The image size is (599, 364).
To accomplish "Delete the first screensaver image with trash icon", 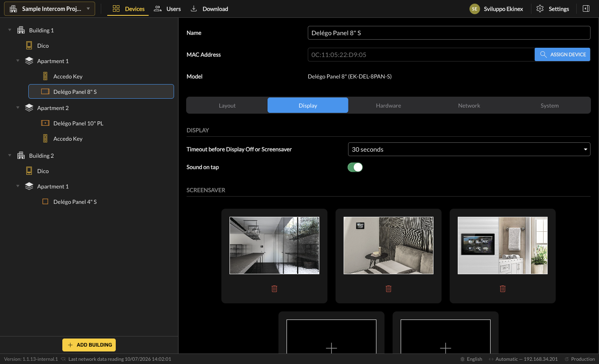I will [274, 289].
